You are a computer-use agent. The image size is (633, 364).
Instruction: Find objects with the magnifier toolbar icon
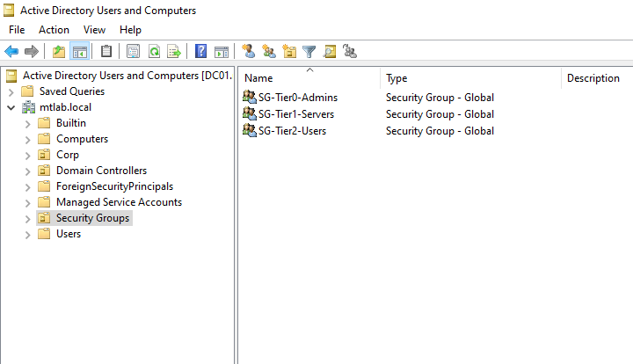(x=330, y=52)
